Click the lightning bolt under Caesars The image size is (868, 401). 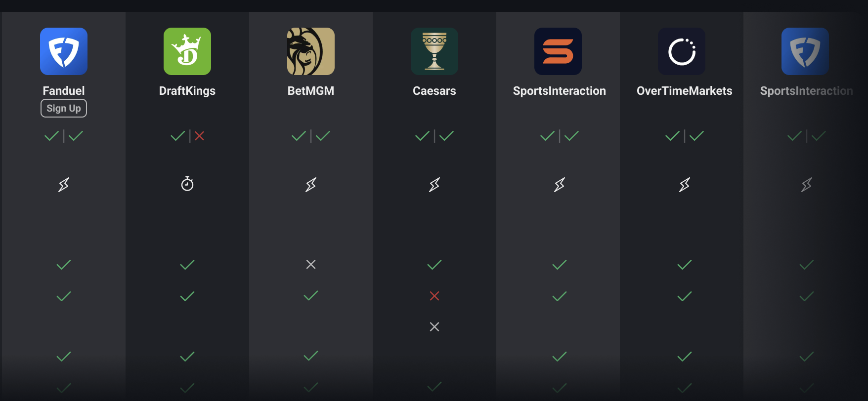tap(434, 185)
